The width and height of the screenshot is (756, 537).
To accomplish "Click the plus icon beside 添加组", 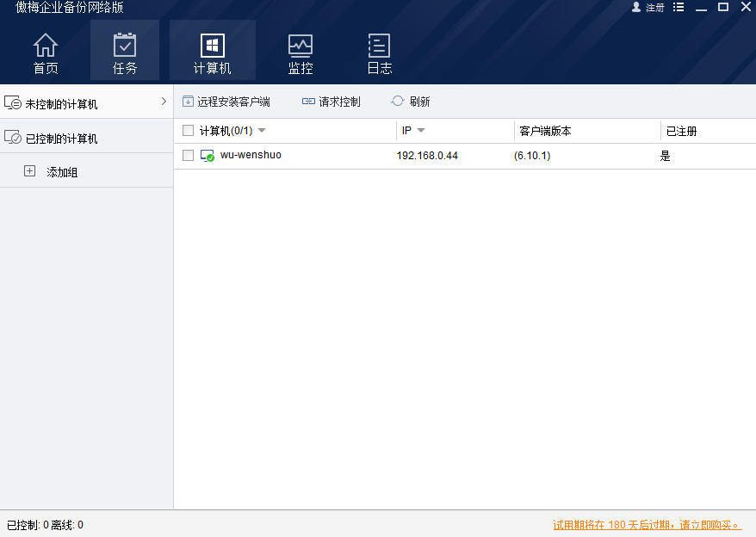I will point(29,171).
